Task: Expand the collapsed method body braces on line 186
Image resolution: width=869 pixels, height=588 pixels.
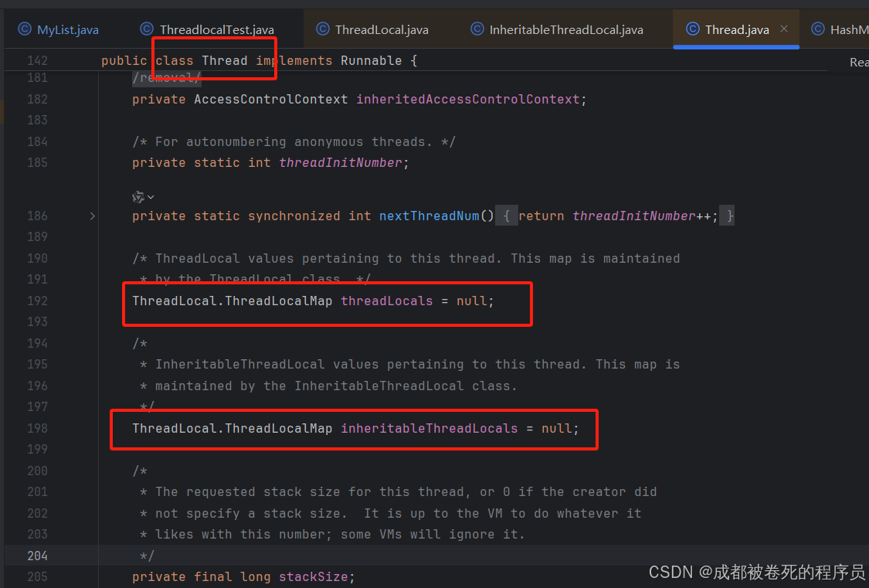Action: [507, 216]
